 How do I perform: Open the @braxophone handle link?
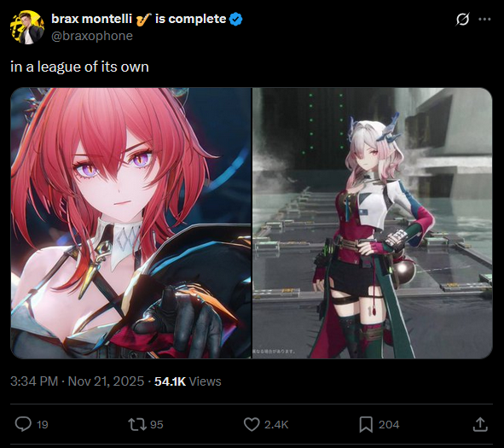click(x=92, y=36)
